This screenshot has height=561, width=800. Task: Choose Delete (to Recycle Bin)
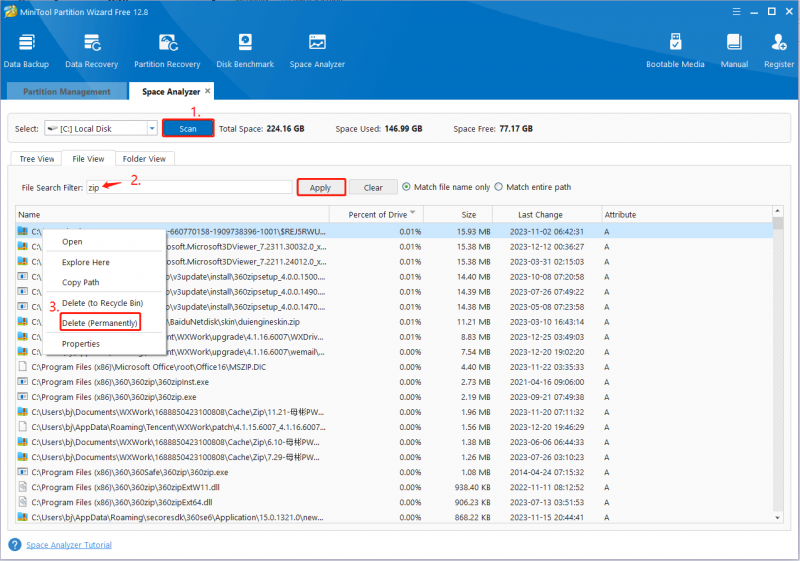[x=103, y=303]
